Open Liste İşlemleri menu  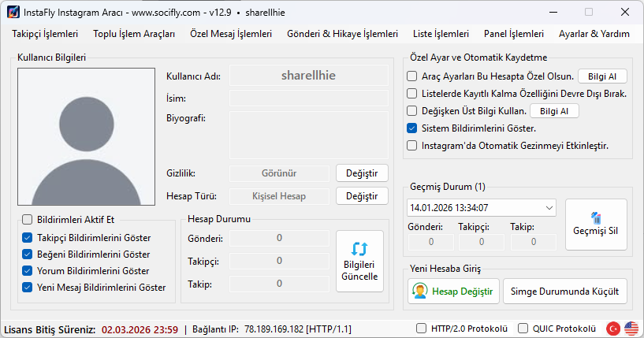(x=441, y=34)
